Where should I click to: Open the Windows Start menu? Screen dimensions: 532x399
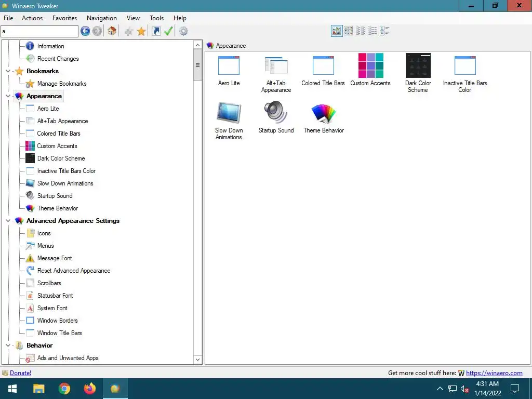coord(12,389)
